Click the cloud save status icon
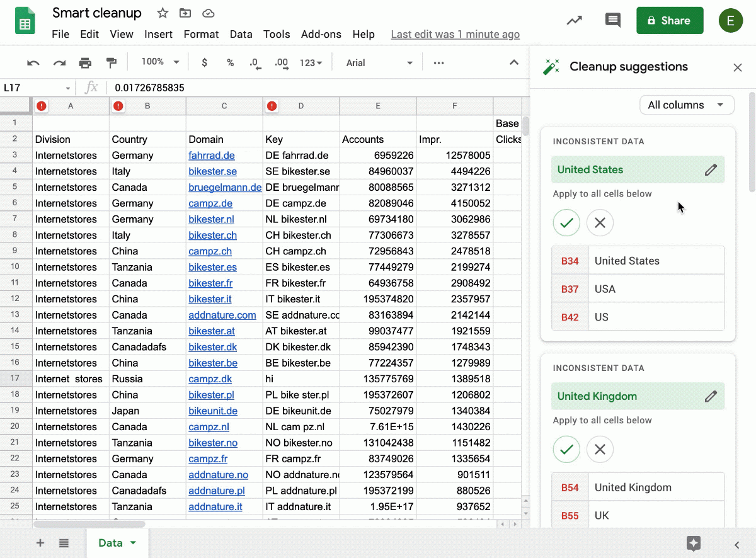Image resolution: width=756 pixels, height=558 pixels. click(x=207, y=13)
